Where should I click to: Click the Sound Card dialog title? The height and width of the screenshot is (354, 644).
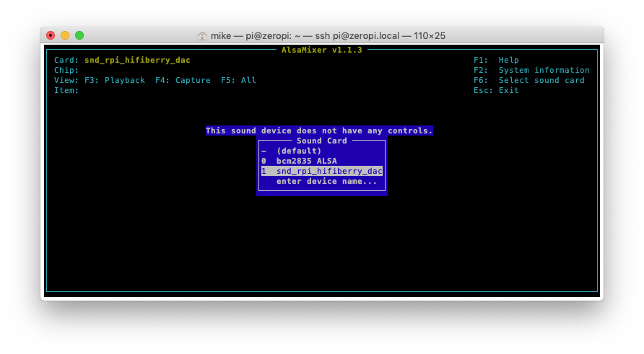tap(321, 141)
